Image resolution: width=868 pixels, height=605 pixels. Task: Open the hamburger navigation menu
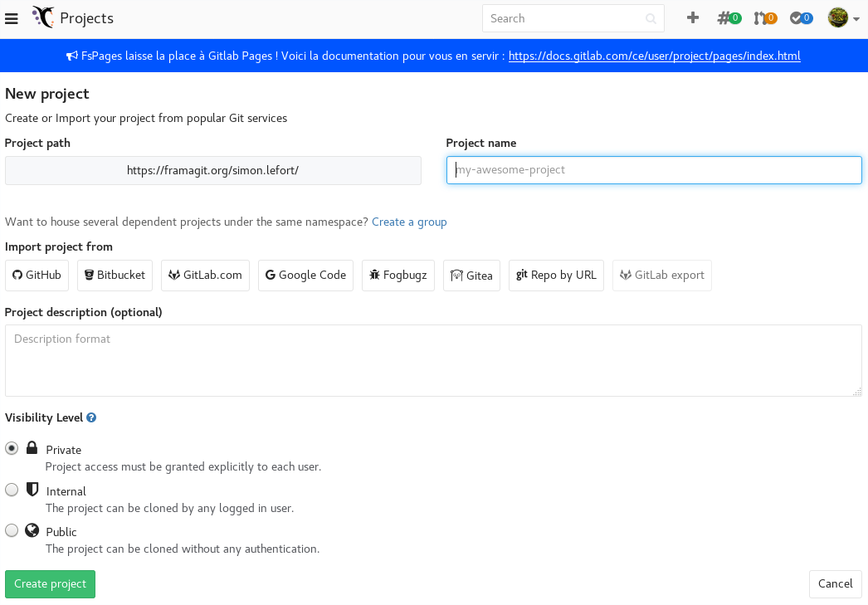click(x=11, y=18)
